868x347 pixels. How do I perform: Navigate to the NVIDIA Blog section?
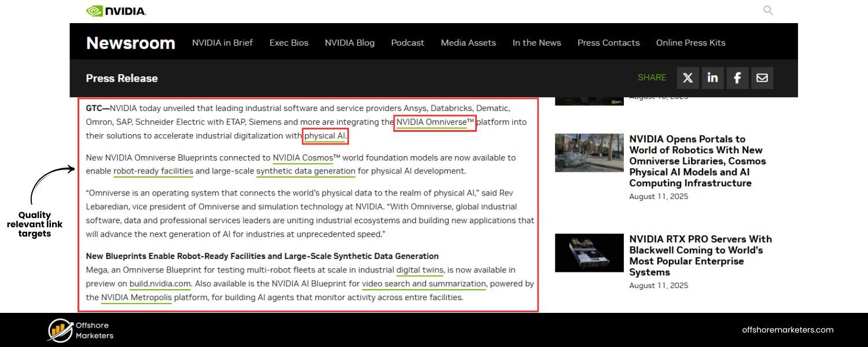(x=350, y=42)
